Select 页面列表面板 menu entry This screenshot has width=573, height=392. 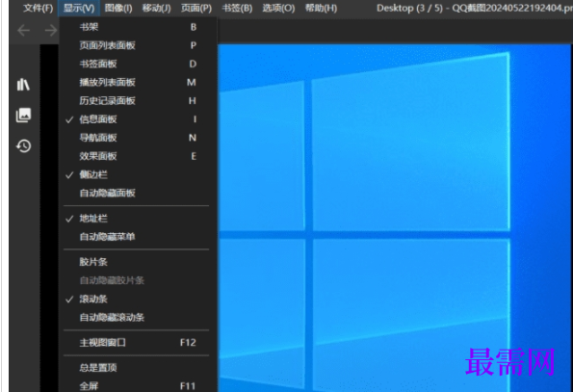click(137, 45)
